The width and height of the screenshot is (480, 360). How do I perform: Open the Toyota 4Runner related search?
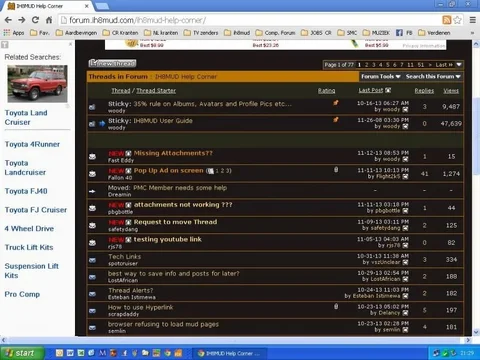[x=32, y=144]
